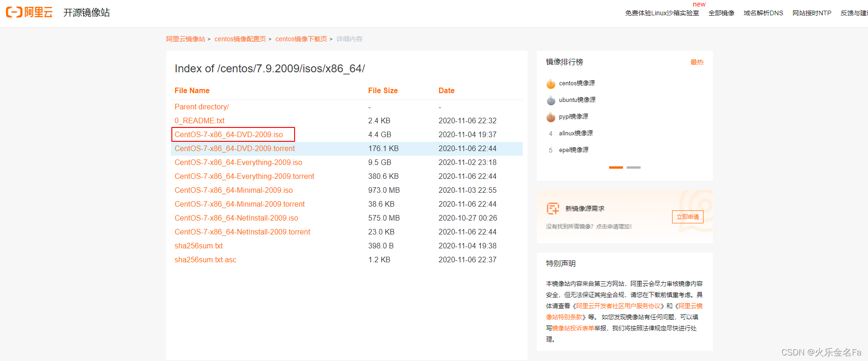The height and width of the screenshot is (361, 868).
Task: Open 阿里云开发者社区用户服务协议 link
Action: point(618,306)
